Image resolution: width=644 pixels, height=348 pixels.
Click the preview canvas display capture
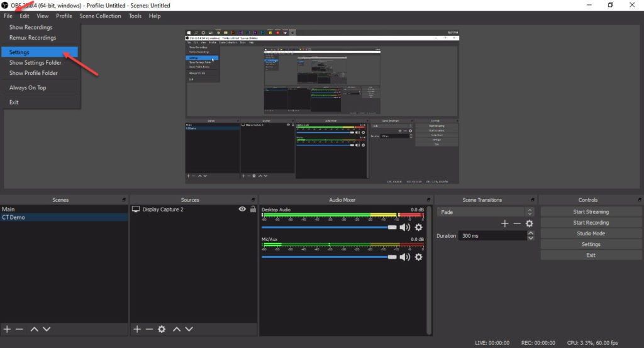(322, 106)
